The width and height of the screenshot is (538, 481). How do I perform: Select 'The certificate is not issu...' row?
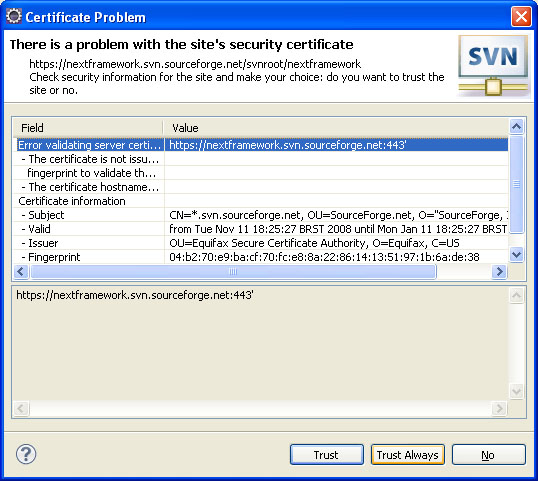tap(261, 159)
